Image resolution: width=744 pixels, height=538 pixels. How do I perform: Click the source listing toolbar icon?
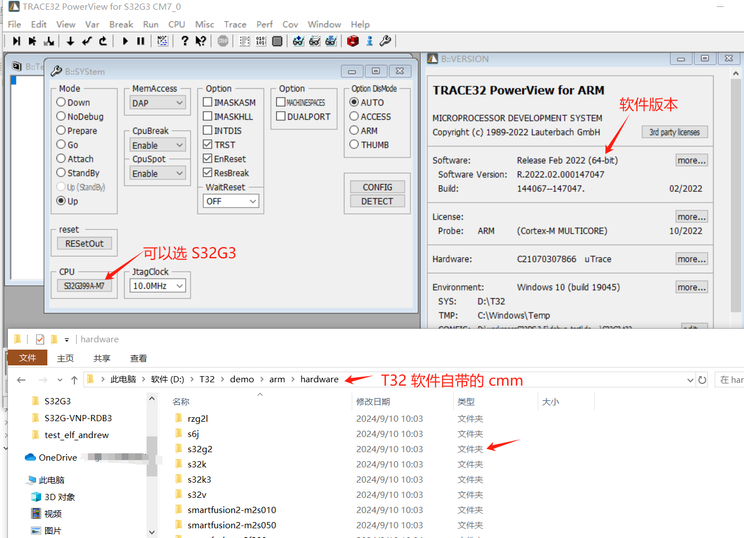click(x=244, y=41)
